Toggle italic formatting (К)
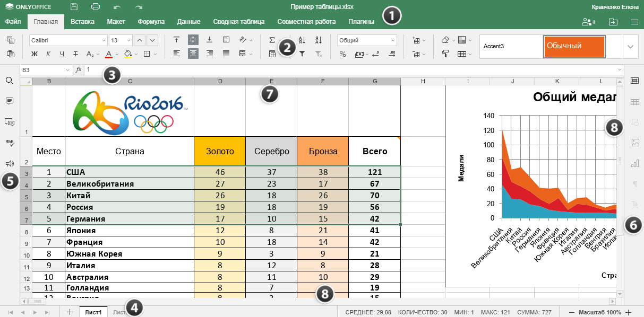The image size is (644, 317). tap(48, 54)
